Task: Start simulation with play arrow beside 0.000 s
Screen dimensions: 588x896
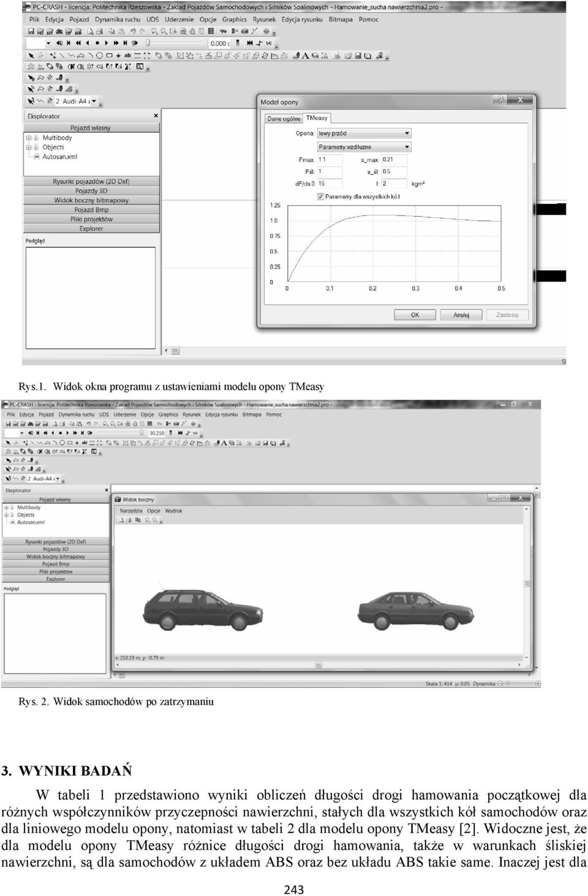Action: pyautogui.click(x=107, y=43)
